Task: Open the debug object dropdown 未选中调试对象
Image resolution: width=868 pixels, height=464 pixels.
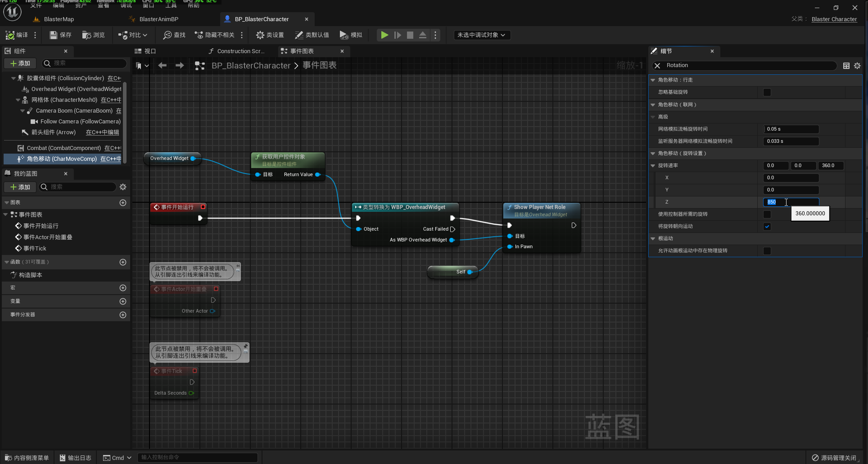Action: click(x=482, y=35)
